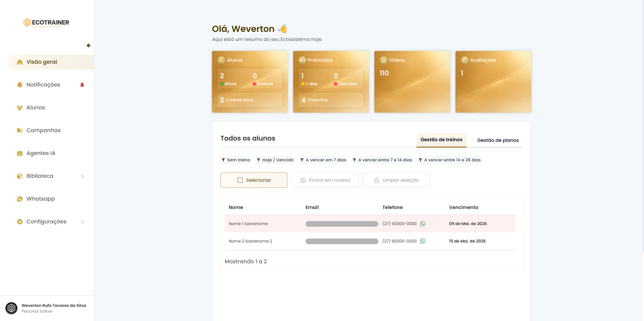Click the Ecotrainer logo
The image size is (644, 321).
46,22
